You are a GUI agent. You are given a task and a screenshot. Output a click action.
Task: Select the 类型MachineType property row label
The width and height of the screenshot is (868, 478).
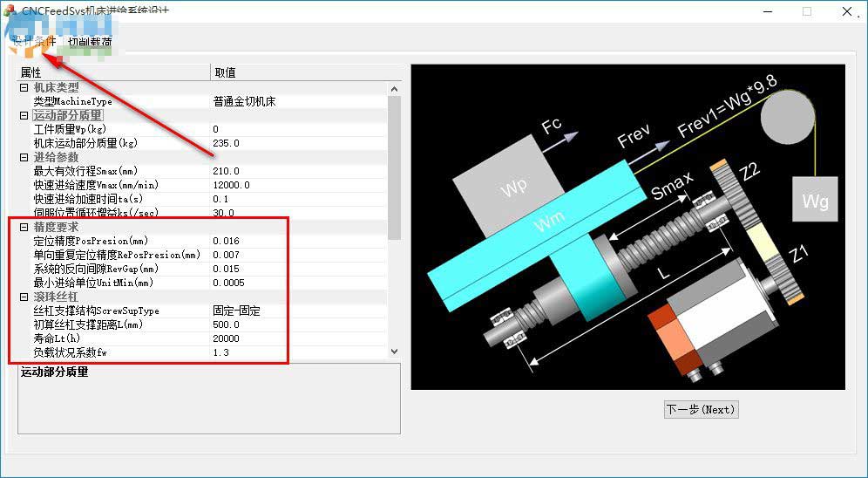tap(72, 101)
